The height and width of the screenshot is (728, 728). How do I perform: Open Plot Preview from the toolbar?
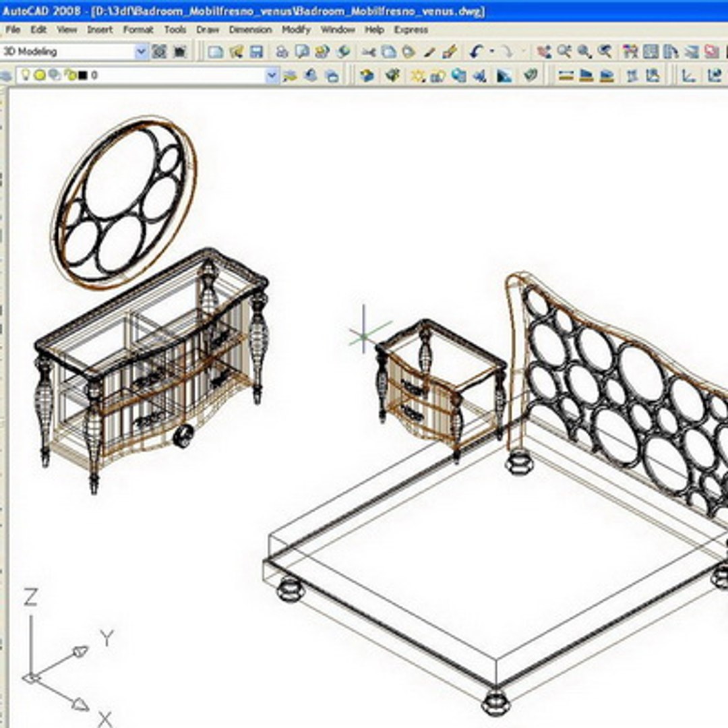(302, 51)
